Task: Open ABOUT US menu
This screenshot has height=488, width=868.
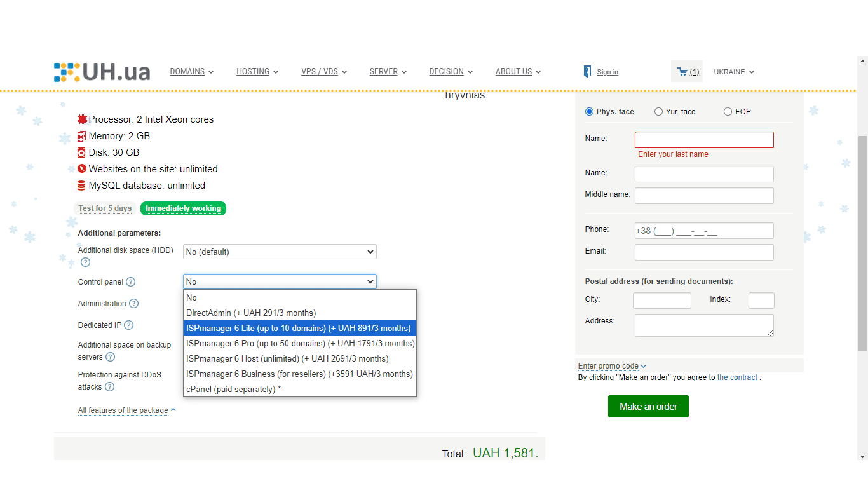Action: tap(518, 72)
